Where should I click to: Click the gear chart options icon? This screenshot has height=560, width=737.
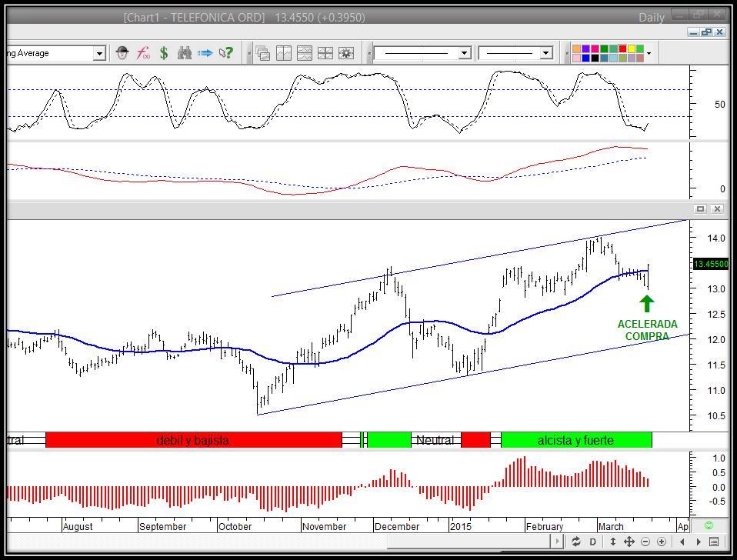346,53
